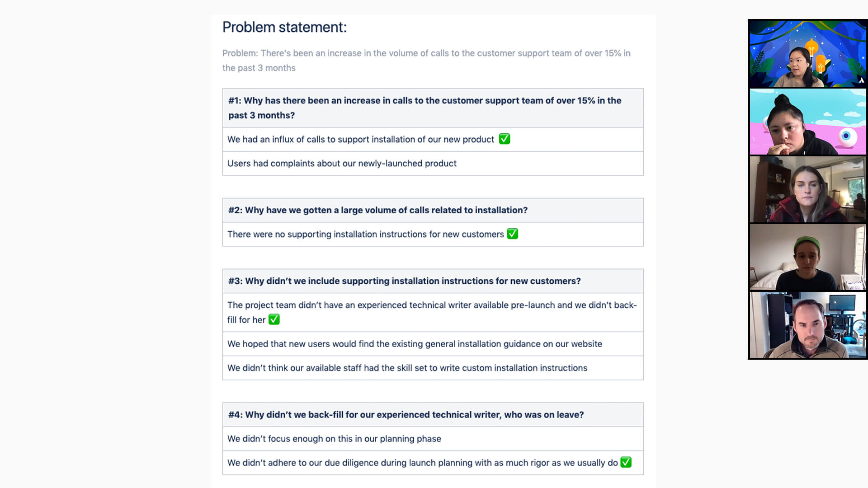Select the "Users had complaints" answer row
868x488 pixels.
point(342,164)
